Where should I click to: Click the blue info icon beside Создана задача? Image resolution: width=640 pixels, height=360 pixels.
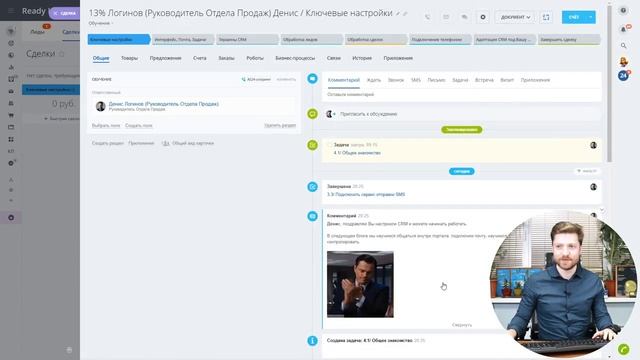point(313,340)
